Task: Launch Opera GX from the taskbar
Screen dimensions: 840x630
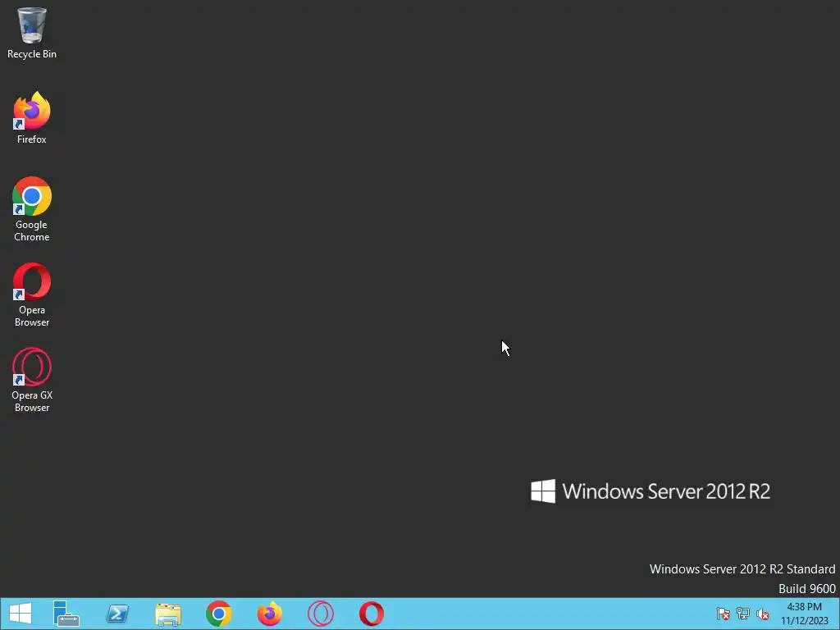Action: pyautogui.click(x=321, y=614)
